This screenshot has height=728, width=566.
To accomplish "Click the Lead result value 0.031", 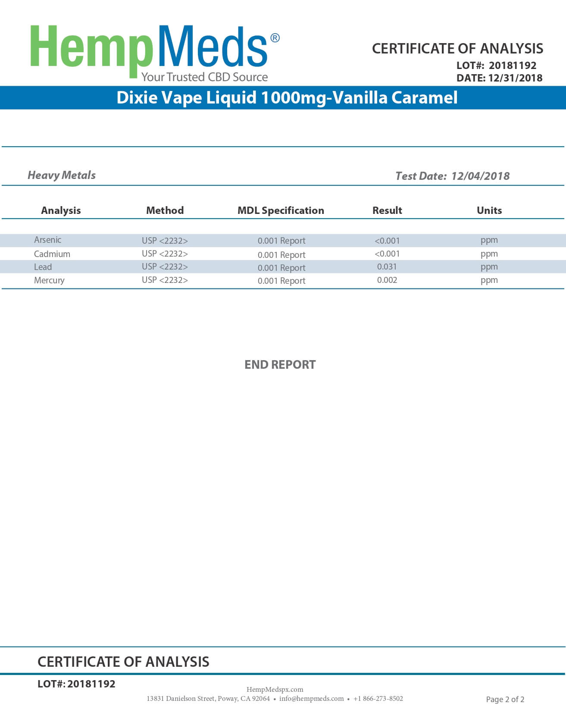I will tap(387, 267).
